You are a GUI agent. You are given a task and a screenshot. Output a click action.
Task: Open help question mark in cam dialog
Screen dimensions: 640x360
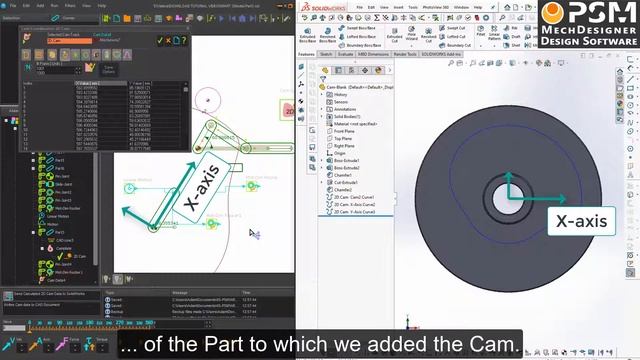tap(184, 40)
